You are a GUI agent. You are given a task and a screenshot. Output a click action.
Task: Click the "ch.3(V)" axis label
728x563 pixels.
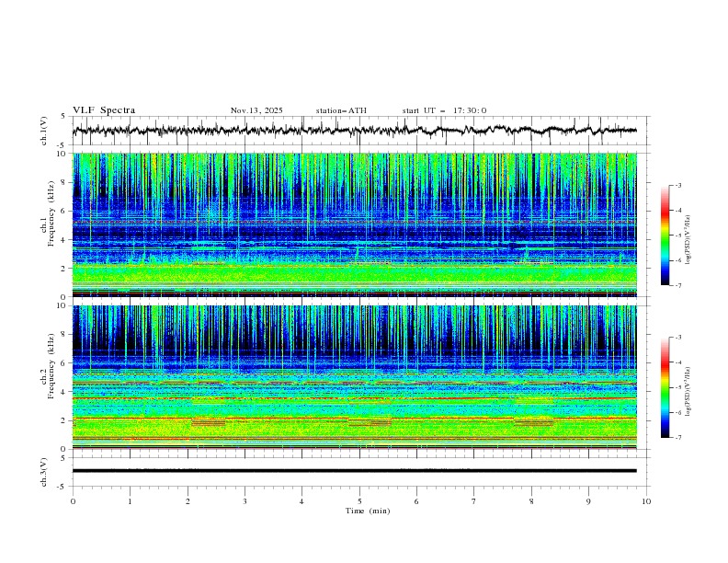(44, 472)
